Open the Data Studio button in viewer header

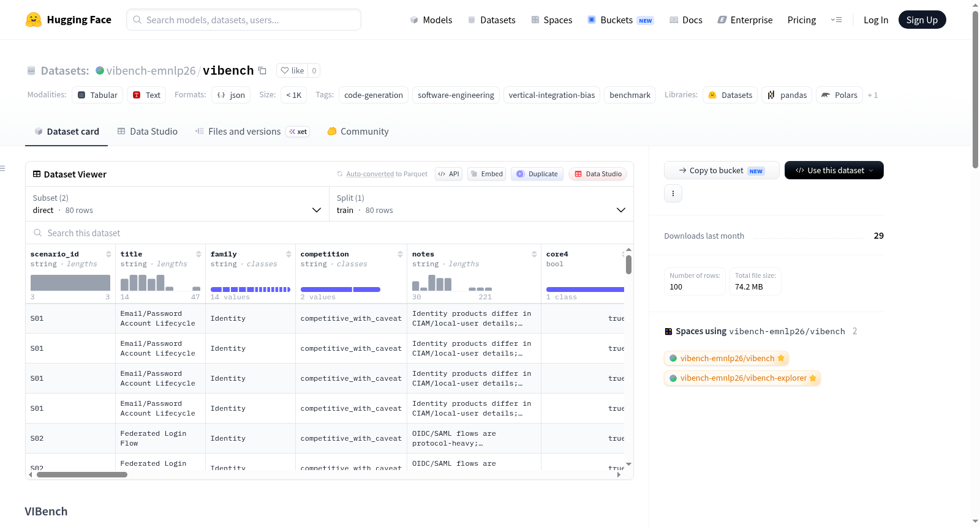point(598,174)
